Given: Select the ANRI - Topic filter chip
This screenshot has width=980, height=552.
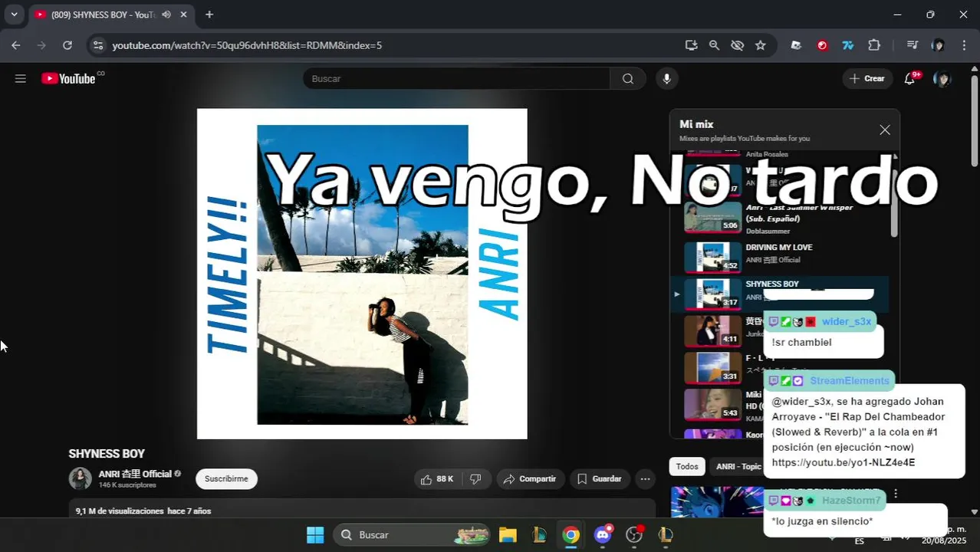Looking at the screenshot, I should coord(737,466).
